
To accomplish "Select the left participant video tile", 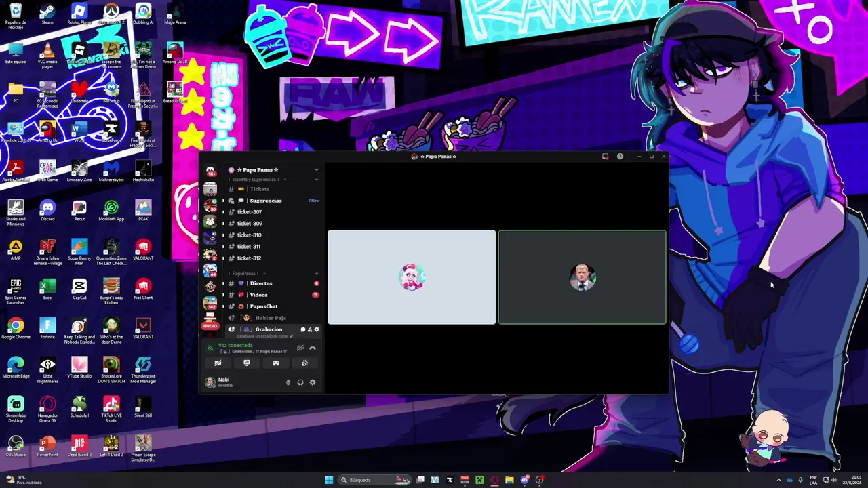I will point(412,277).
